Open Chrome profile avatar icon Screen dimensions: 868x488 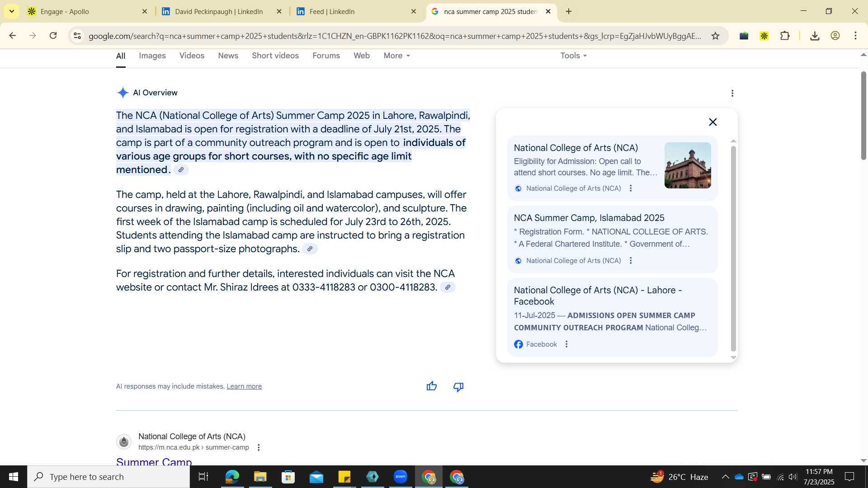(x=835, y=36)
